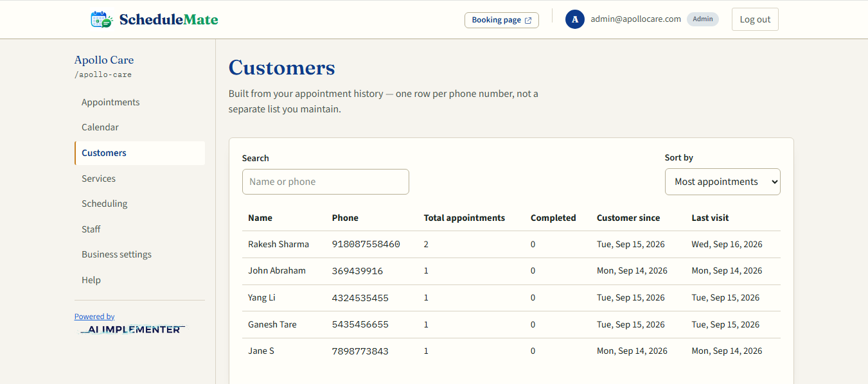
Task: Go to Appointments in the sidebar
Action: [139, 102]
